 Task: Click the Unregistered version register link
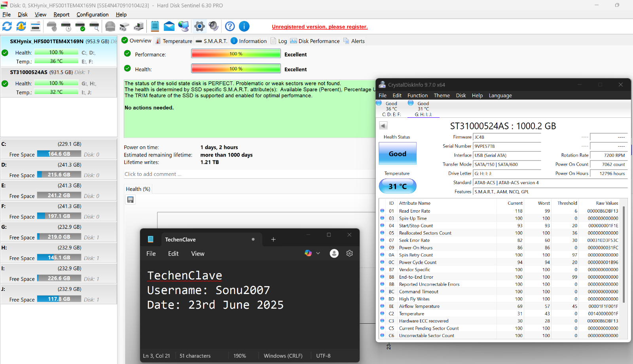320,27
